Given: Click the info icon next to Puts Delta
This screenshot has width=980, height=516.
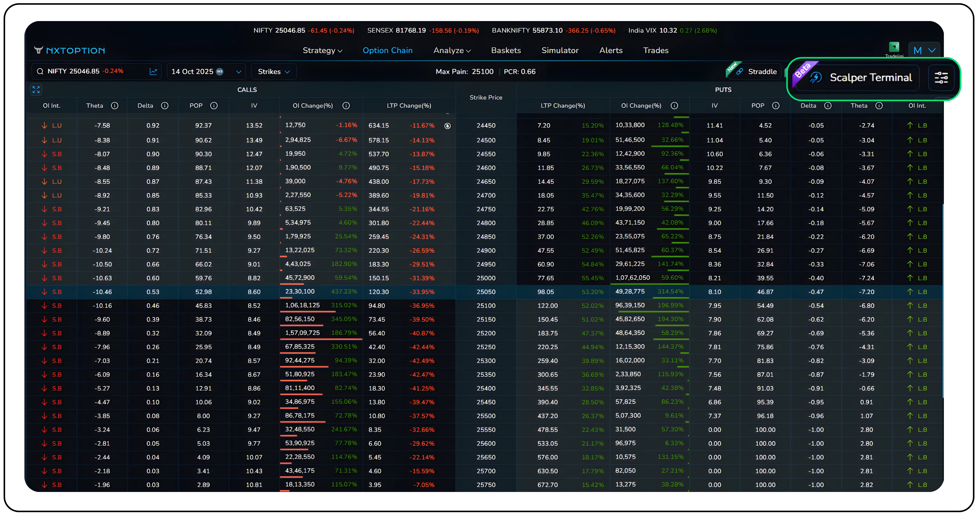Looking at the screenshot, I should [828, 106].
